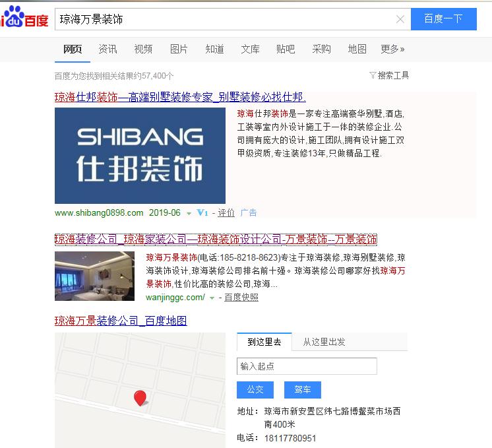Click the V1 verification badge icon
The image size is (492, 448).
coord(202,213)
